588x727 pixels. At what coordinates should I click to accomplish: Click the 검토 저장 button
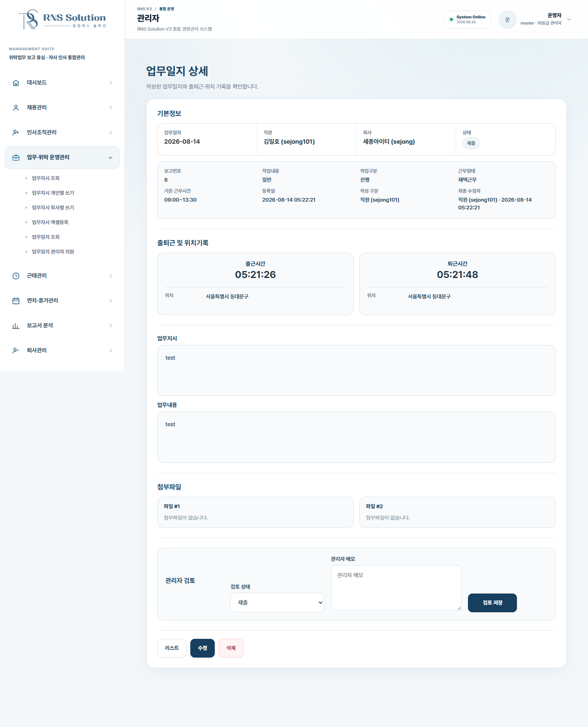492,603
